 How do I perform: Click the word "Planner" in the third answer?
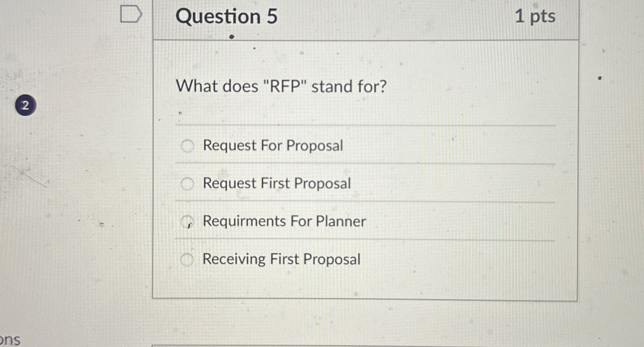341,221
